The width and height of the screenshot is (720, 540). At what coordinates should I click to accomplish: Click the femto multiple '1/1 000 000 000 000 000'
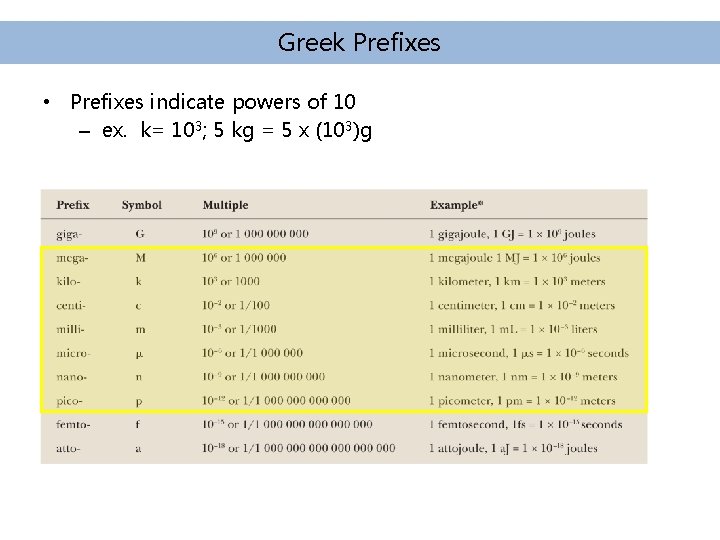pyautogui.click(x=308, y=425)
